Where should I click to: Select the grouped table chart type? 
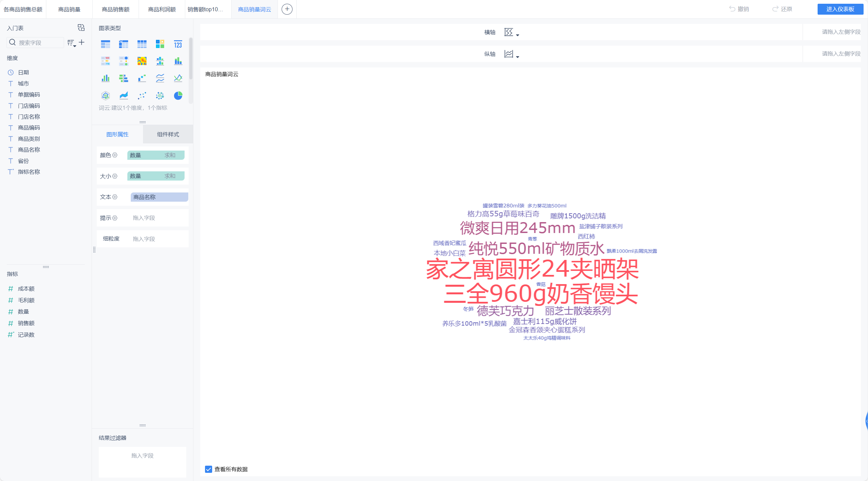[106, 44]
